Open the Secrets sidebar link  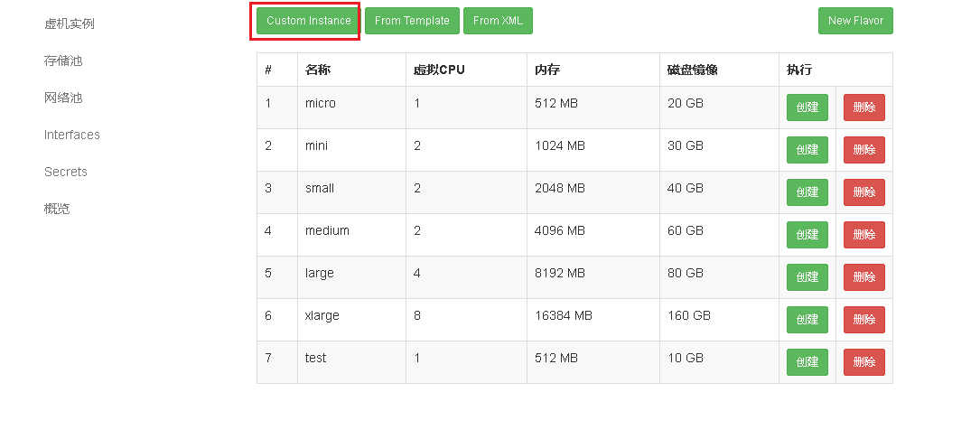click(x=66, y=172)
